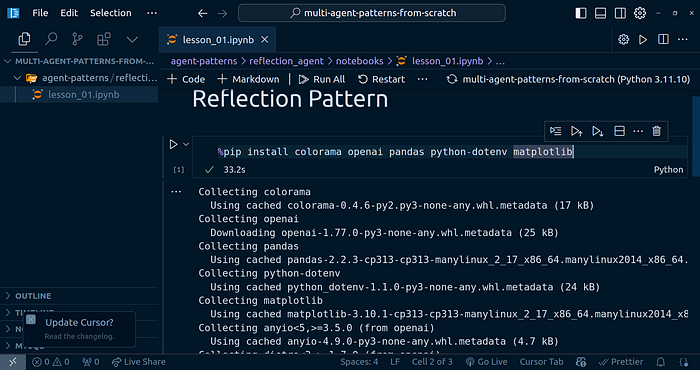
Task: Click the run icon in editor title bar
Action: click(643, 40)
